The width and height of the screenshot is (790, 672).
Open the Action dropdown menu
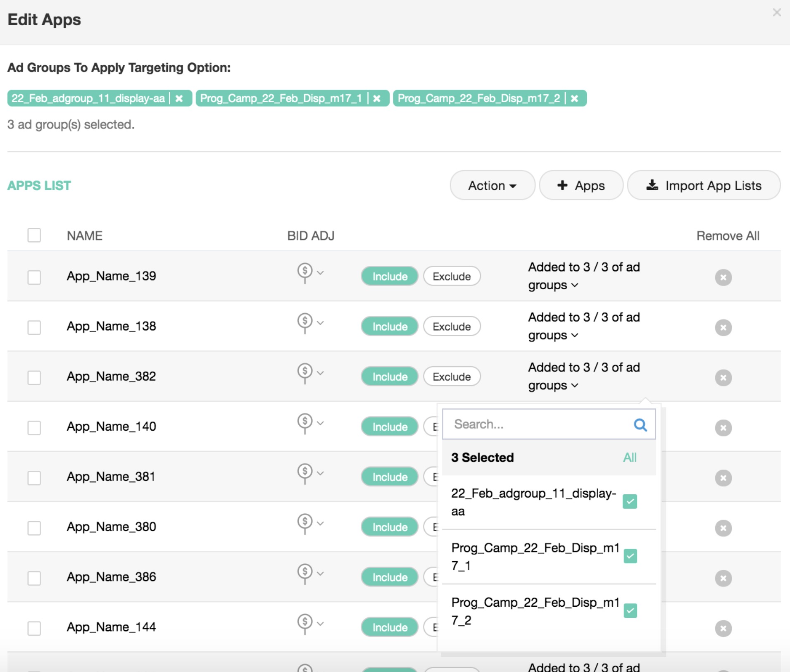pos(492,186)
